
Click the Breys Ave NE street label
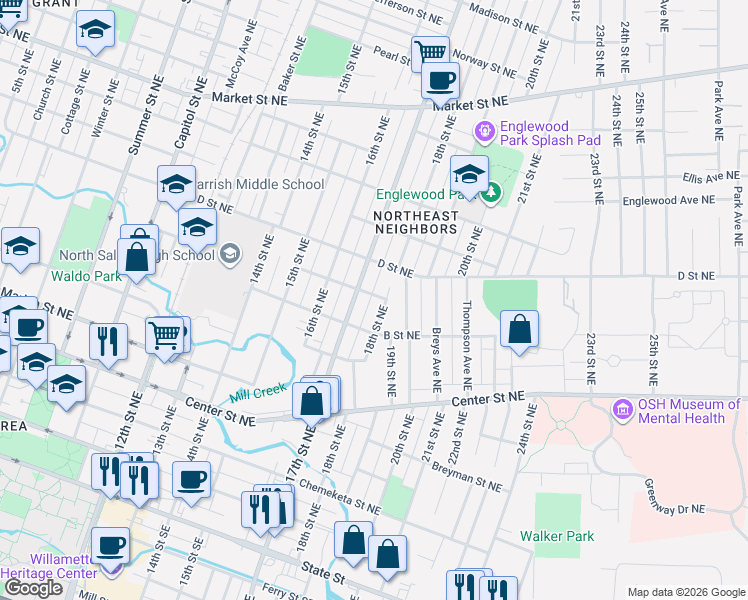click(436, 360)
